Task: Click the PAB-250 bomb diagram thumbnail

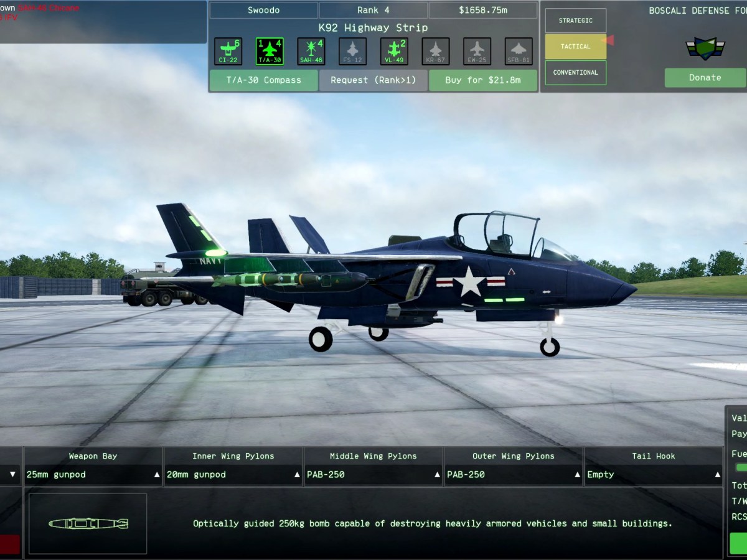Action: [88, 523]
